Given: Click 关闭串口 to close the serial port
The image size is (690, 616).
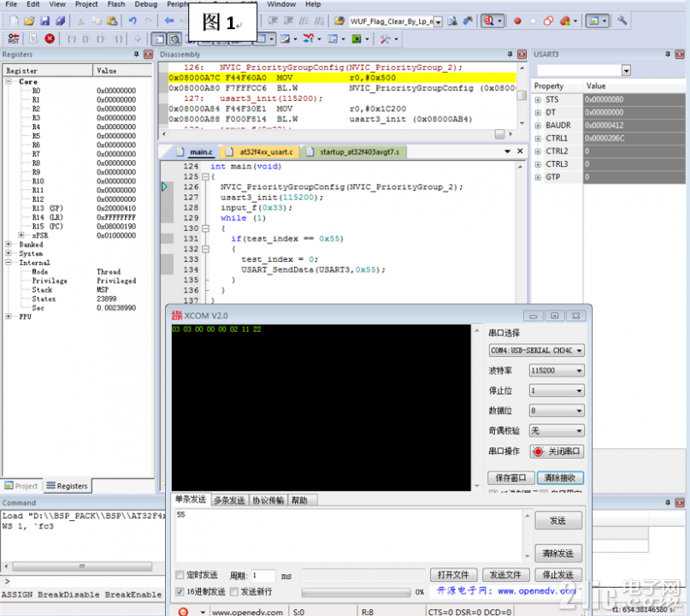Looking at the screenshot, I should (x=557, y=452).
